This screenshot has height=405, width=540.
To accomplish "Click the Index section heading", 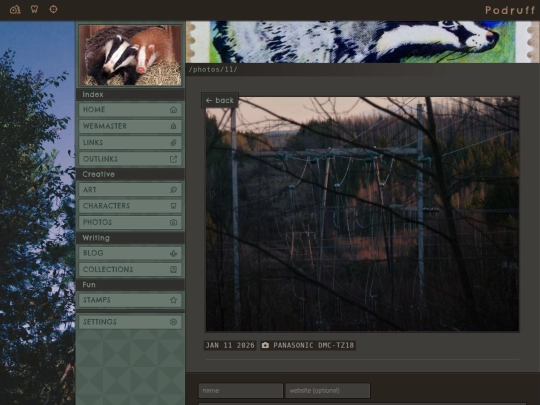I will (93, 94).
